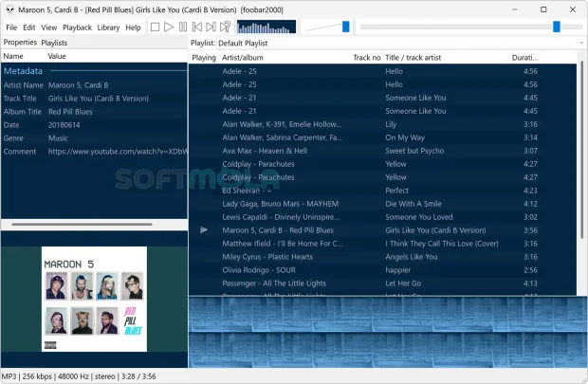Select the Album Title property row
Screen dimensions: 588x384
pos(95,112)
